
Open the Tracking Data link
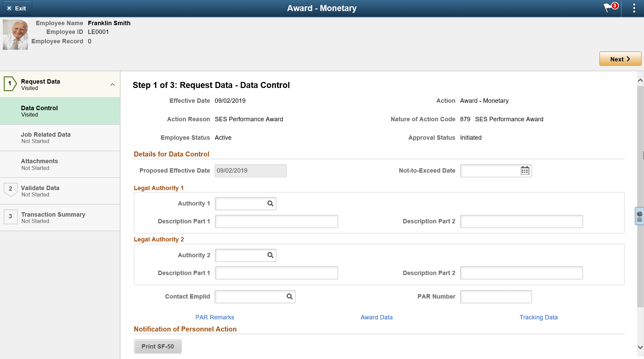click(538, 317)
